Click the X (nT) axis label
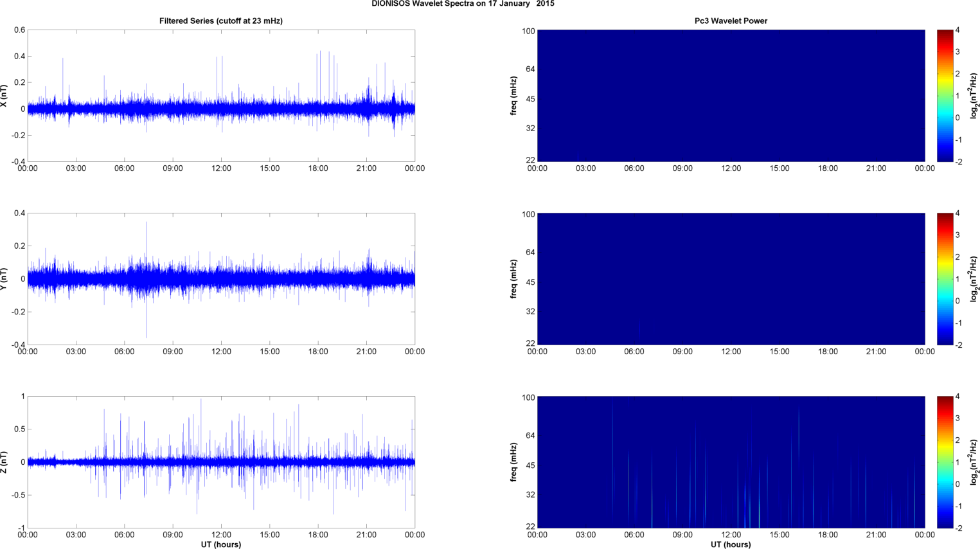 click(4, 96)
